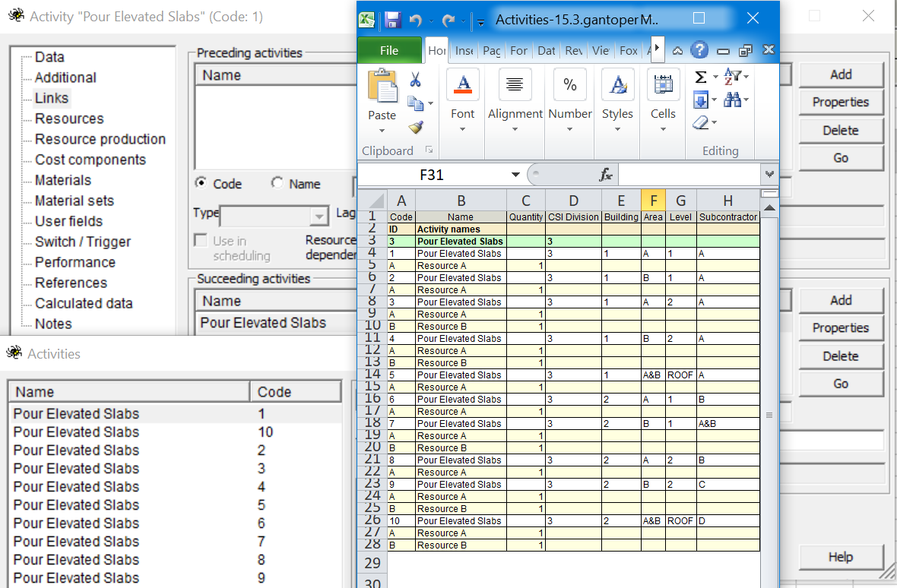The width and height of the screenshot is (897, 588).
Task: Select the Code radio button
Action: [x=201, y=183]
